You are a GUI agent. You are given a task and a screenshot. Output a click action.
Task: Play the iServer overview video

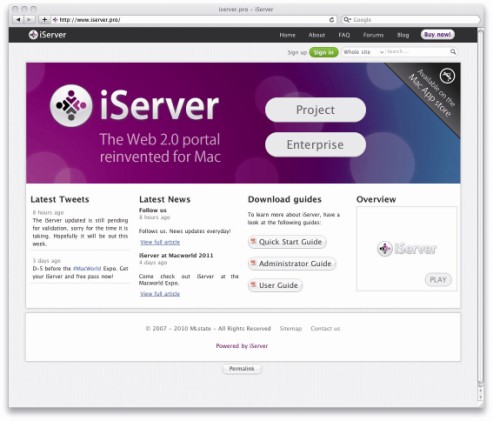tap(438, 279)
